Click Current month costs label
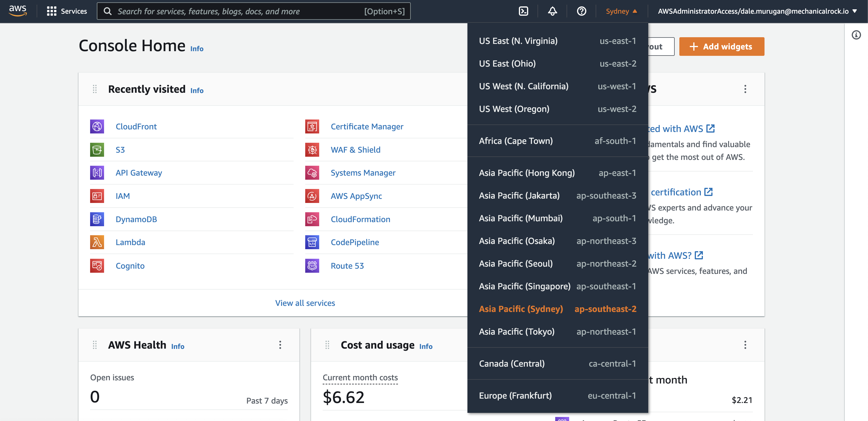The width and height of the screenshot is (868, 421). click(360, 377)
